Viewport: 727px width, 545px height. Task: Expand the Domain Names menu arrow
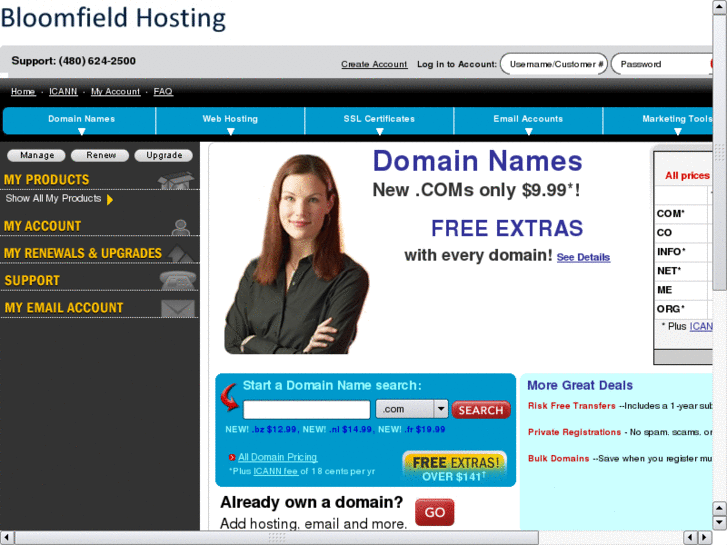point(82,132)
